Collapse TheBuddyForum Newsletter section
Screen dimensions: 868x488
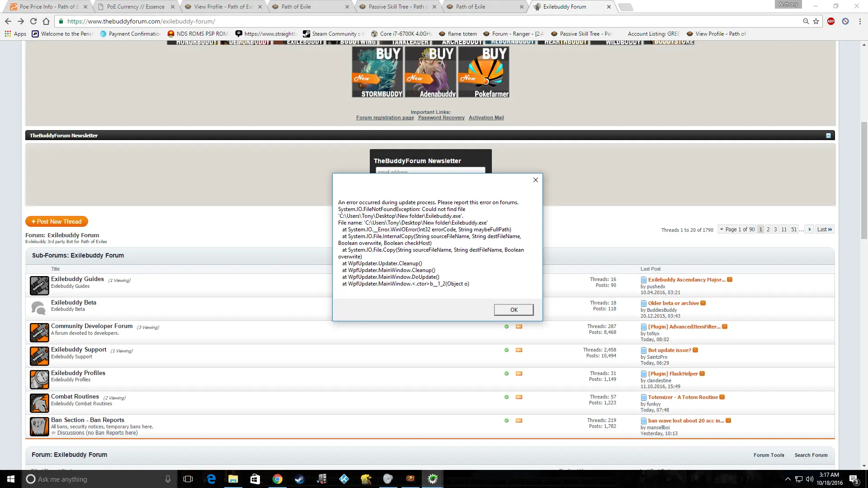click(828, 136)
